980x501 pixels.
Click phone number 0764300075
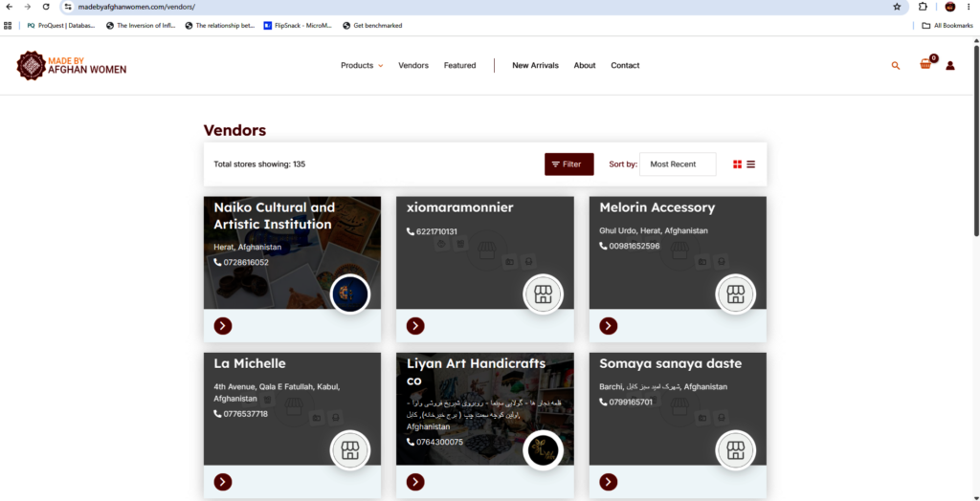[x=439, y=443]
